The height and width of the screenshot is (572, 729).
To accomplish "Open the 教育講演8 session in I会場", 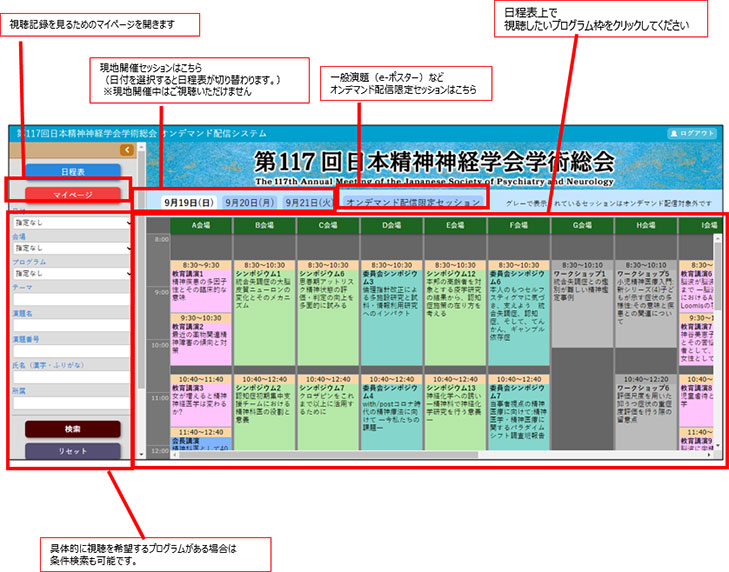I will [x=696, y=401].
